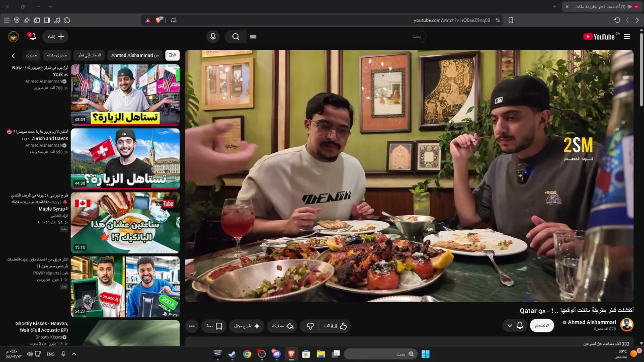Image resolution: width=644 pixels, height=362 pixels.
Task: Open Microsoft Store from the taskbar
Action: pos(306,354)
